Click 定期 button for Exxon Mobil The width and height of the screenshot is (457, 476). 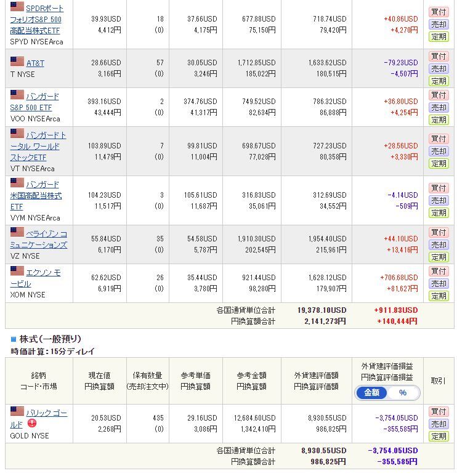pos(439,296)
